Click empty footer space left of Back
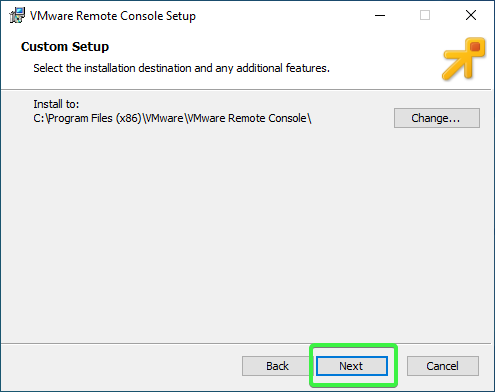The image size is (495, 392). [120, 366]
